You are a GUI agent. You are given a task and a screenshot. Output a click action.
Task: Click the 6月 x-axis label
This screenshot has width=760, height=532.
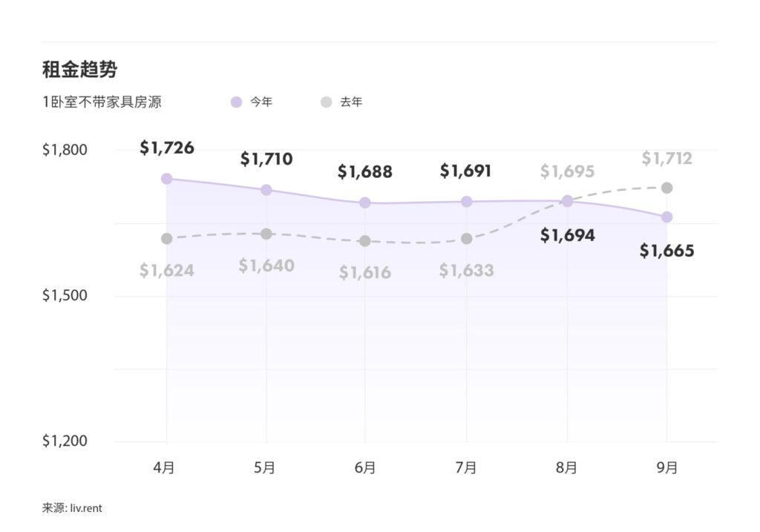click(365, 467)
